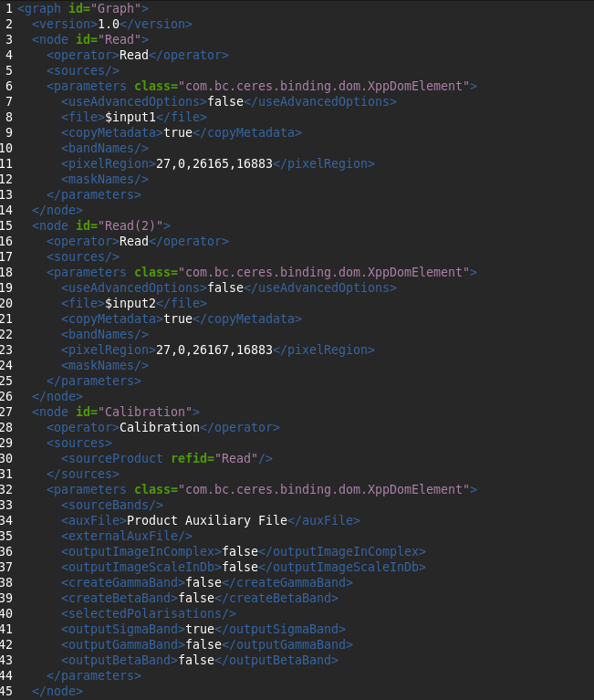Click line number 1 in the gutter
This screenshot has height=700, width=594.
click(8, 8)
